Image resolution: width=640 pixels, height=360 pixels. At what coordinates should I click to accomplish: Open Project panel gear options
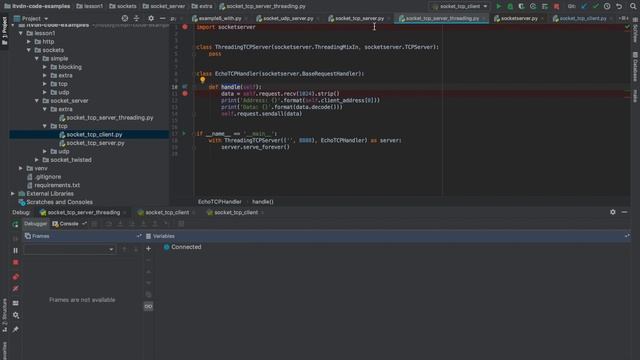151,18
